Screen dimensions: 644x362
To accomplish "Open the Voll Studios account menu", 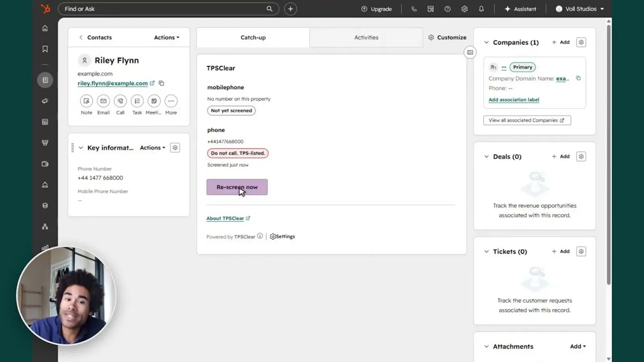I will pyautogui.click(x=580, y=9).
